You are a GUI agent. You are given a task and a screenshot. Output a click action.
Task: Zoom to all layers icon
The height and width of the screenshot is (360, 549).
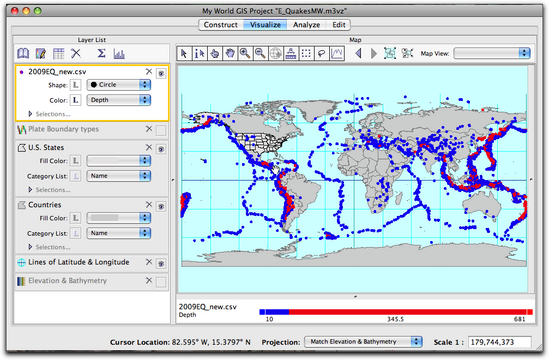[x=390, y=53]
